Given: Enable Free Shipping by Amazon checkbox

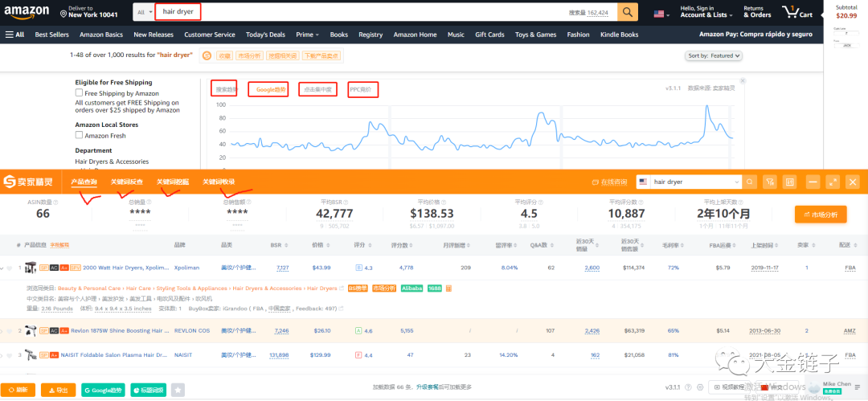Looking at the screenshot, I should pos(80,93).
